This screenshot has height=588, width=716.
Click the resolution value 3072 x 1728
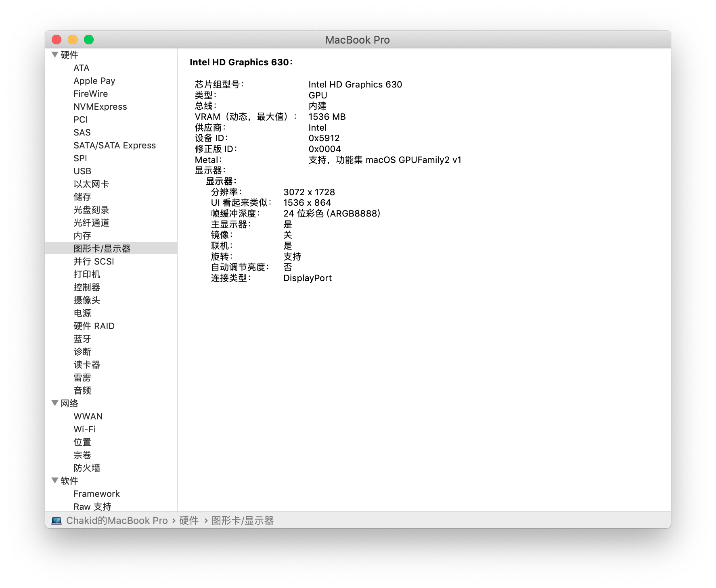309,192
